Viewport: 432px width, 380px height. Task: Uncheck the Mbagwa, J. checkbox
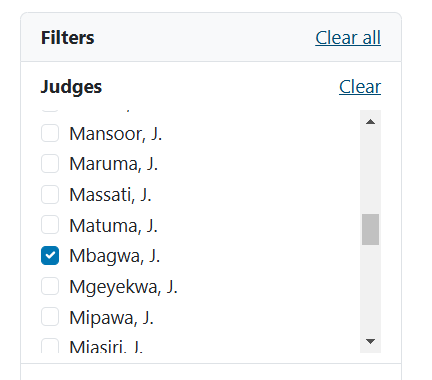tap(50, 256)
